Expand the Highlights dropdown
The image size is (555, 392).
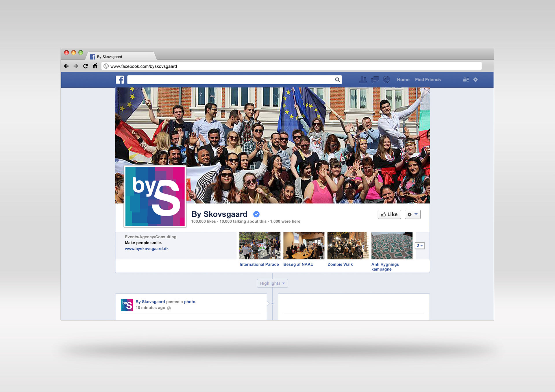tap(272, 283)
